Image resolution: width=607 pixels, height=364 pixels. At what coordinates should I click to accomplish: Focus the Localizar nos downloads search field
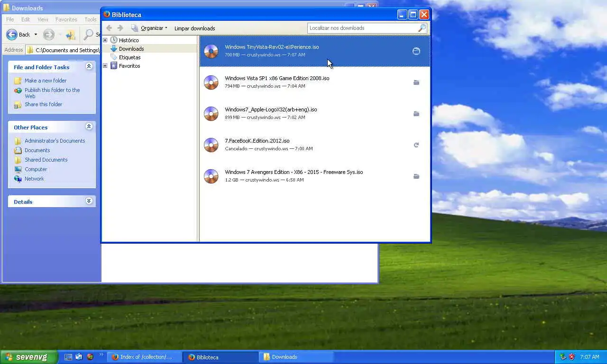(363, 28)
